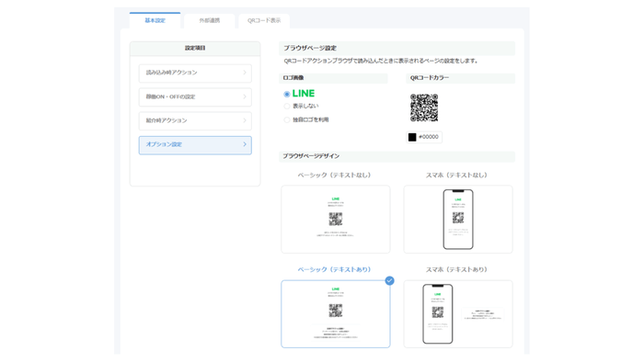Select the LINE logo radio button
The height and width of the screenshot is (362, 644).
tap(287, 94)
